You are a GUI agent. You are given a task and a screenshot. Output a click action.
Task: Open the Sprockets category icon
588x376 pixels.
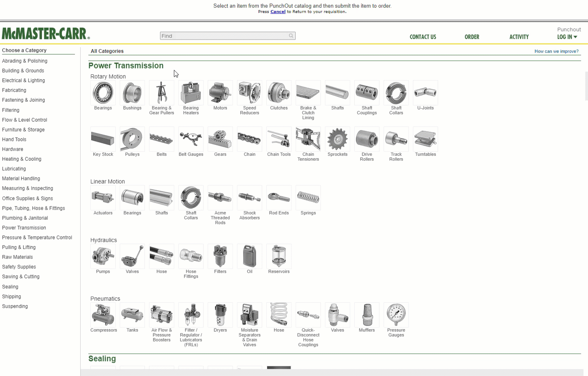point(337,139)
